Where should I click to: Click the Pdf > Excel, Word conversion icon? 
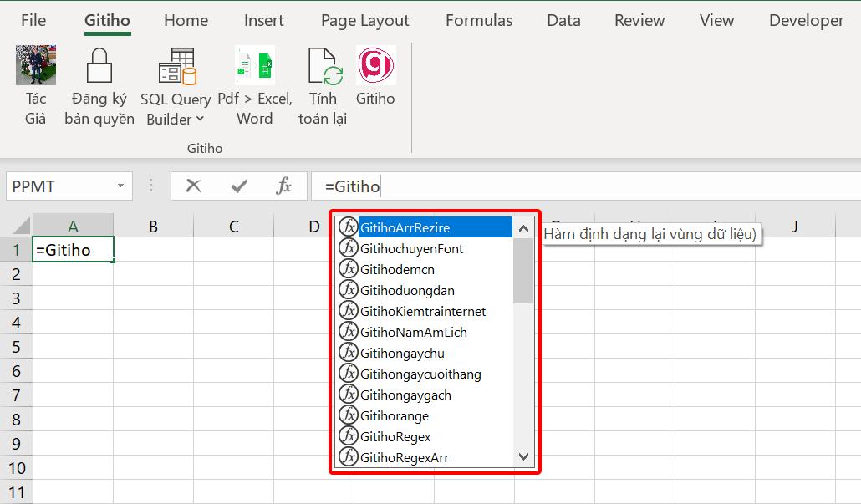coord(253,65)
